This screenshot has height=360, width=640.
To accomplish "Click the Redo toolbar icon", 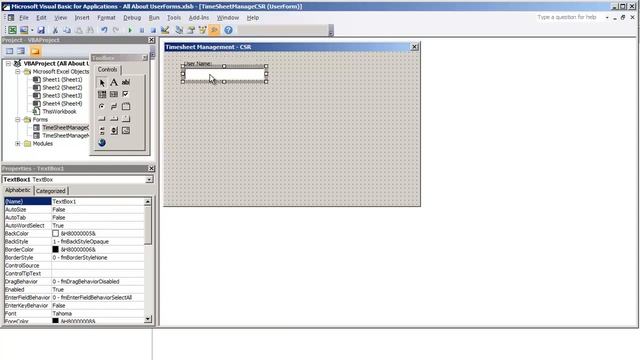I will click(116, 30).
